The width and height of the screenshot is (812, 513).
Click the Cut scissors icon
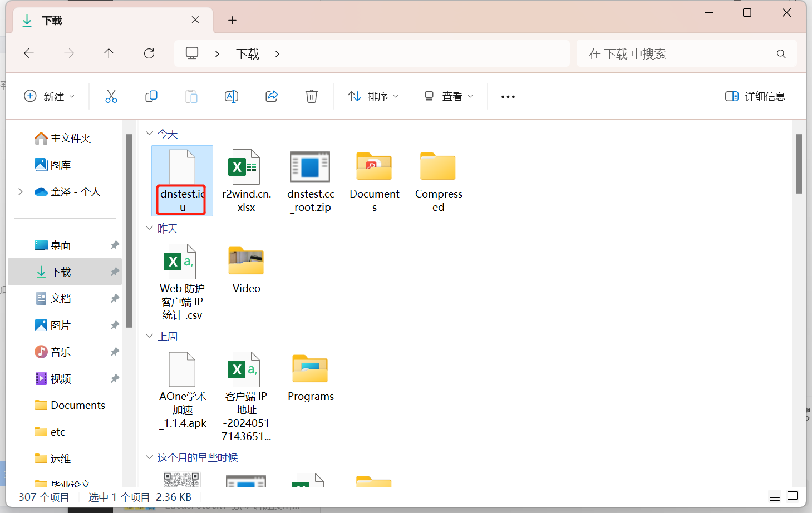pyautogui.click(x=111, y=97)
